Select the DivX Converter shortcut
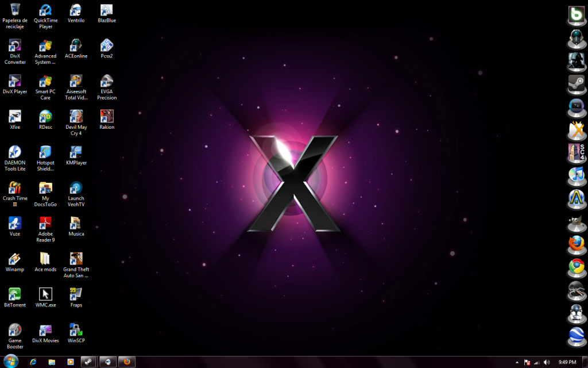The width and height of the screenshot is (588, 368). (x=15, y=52)
